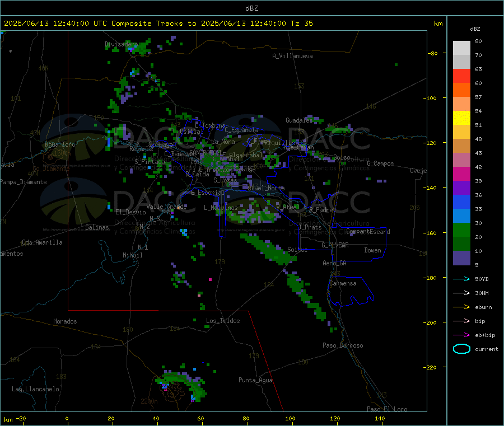Click the 'Cda_Amarilla' location label
Screen dimensions: 504x426
pyautogui.click(x=42, y=242)
